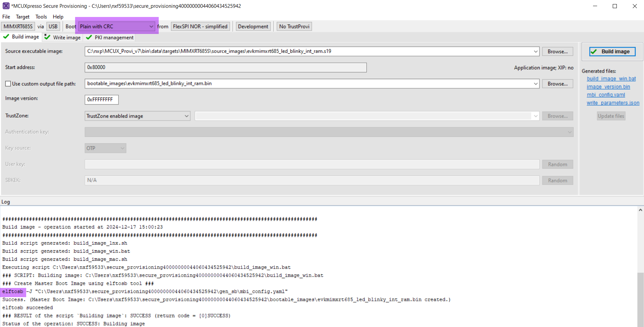The height and width of the screenshot is (327, 644).
Task: Open the write_parameters.json generated file
Action: click(613, 103)
